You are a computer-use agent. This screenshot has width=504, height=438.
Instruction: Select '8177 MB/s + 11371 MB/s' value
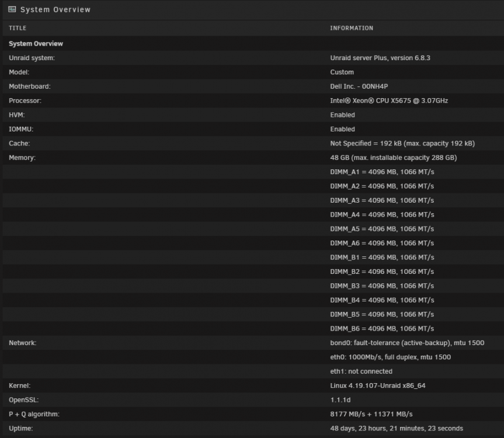coord(371,414)
